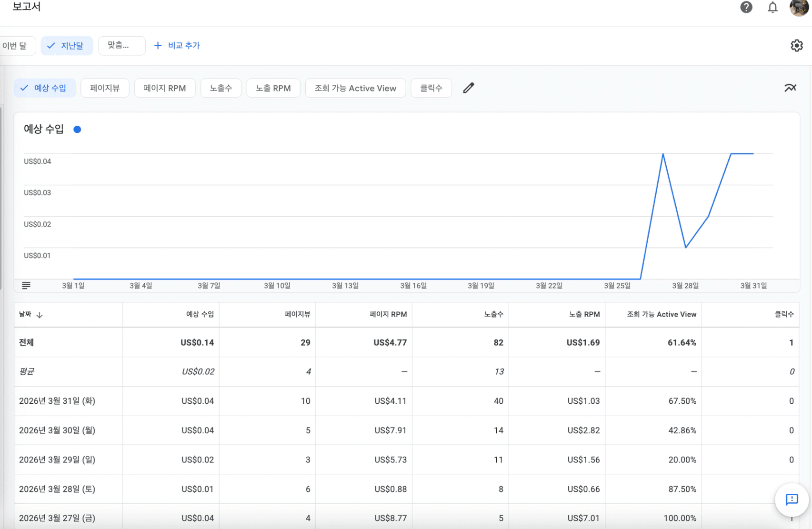The image size is (812, 529).
Task: Open the user profile avatar
Action: click(799, 7)
